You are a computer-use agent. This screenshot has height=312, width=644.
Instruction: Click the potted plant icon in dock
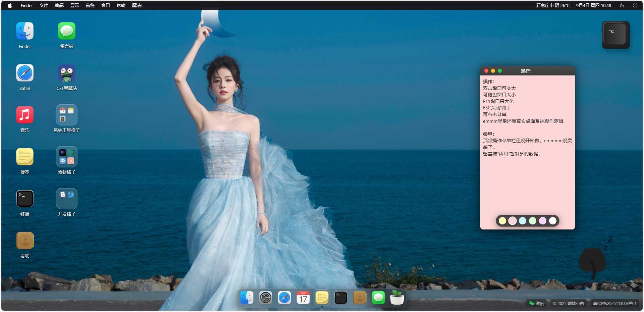click(397, 298)
